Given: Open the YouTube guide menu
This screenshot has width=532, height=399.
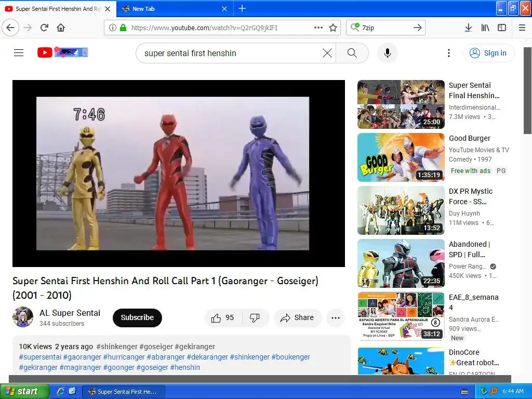Looking at the screenshot, I should point(19,52).
